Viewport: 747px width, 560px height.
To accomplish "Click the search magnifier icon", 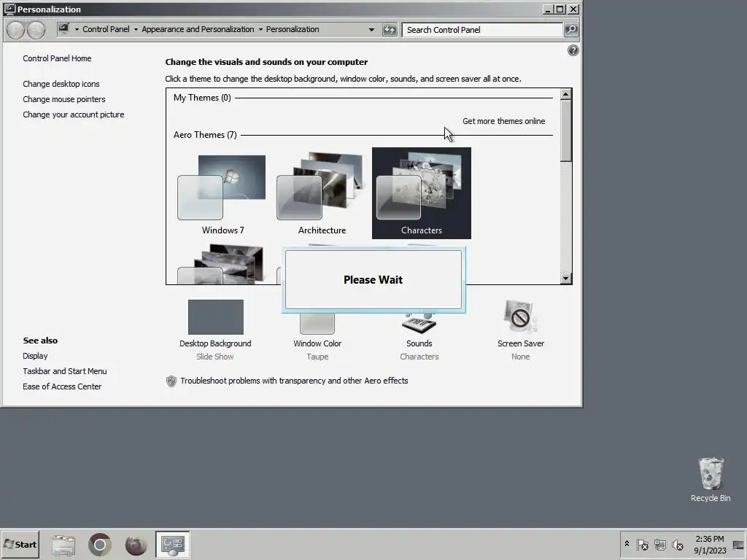I will tap(570, 29).
